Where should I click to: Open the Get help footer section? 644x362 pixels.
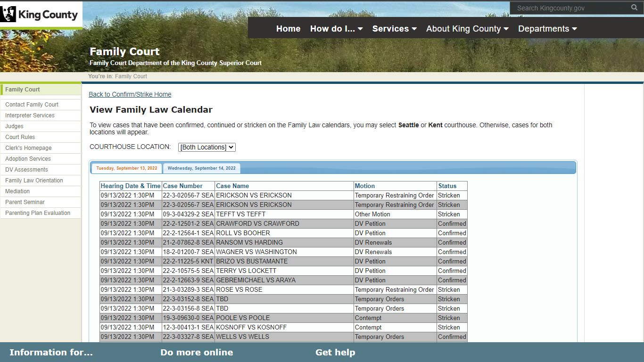coord(335,352)
